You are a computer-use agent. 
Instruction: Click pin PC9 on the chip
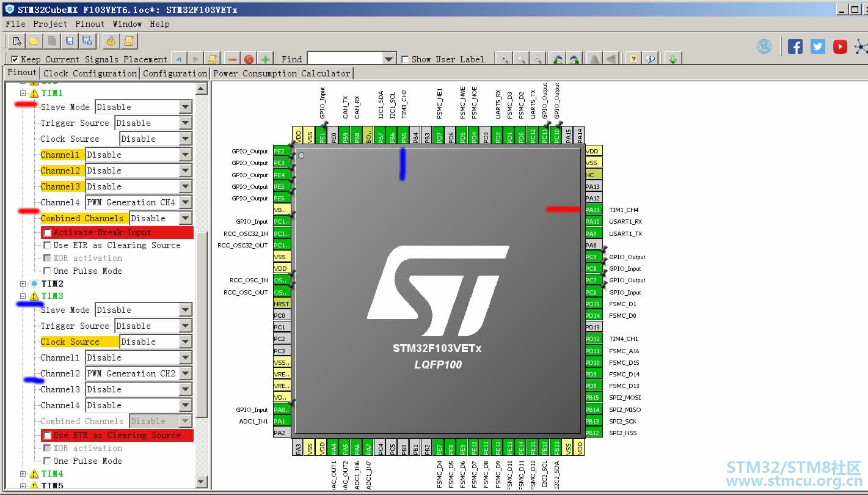point(593,257)
